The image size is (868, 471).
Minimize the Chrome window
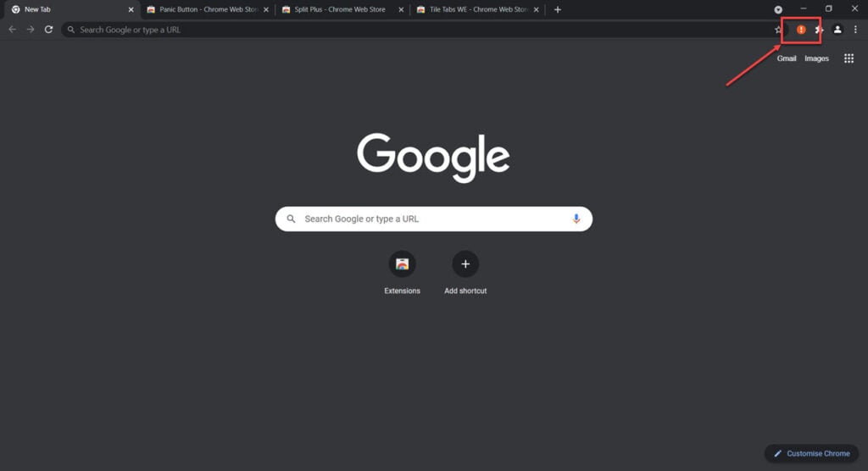(804, 8)
